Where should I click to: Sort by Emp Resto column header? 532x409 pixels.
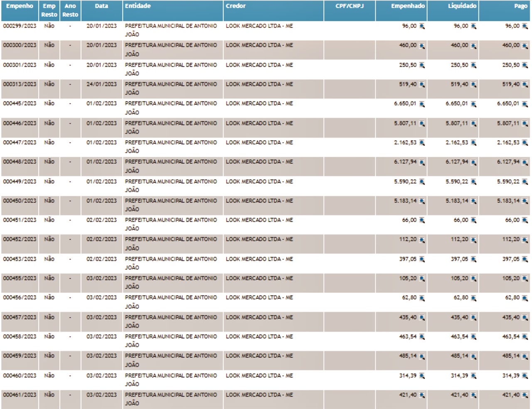[49, 10]
